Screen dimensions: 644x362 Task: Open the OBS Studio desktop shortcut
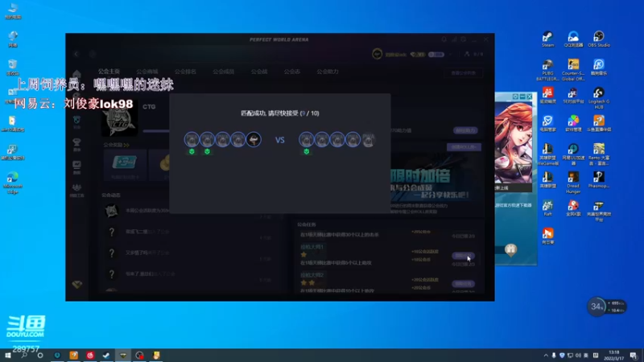[x=599, y=39]
